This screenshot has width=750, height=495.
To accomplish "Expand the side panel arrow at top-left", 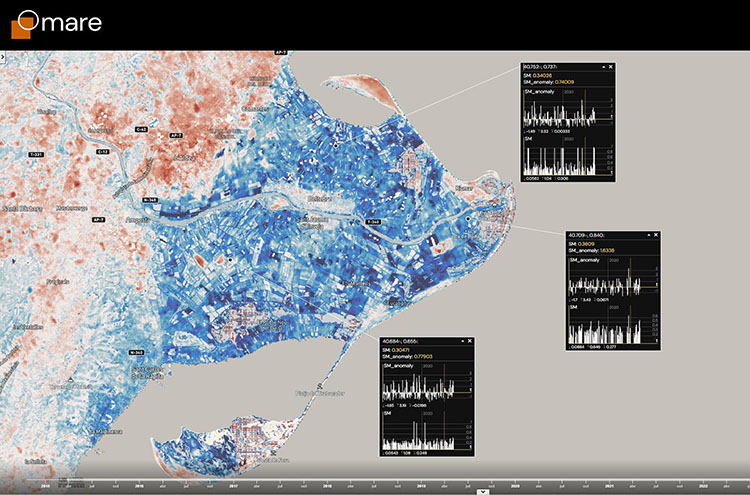I will 2,57.
